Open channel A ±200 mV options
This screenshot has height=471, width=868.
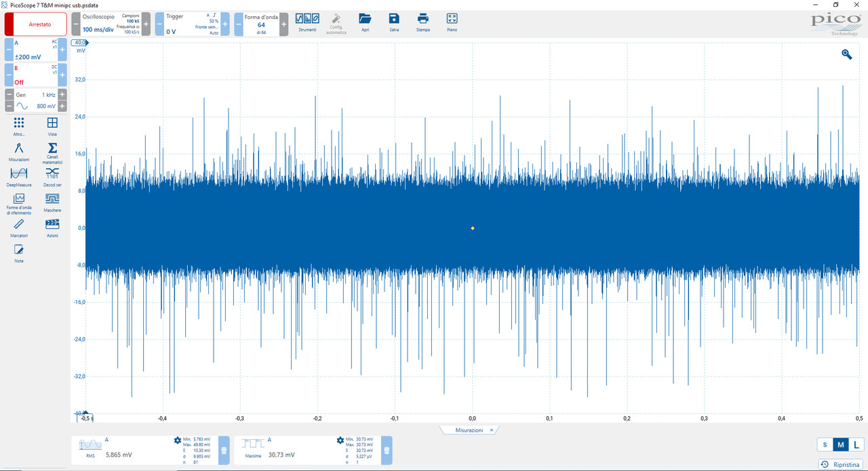tap(36, 50)
